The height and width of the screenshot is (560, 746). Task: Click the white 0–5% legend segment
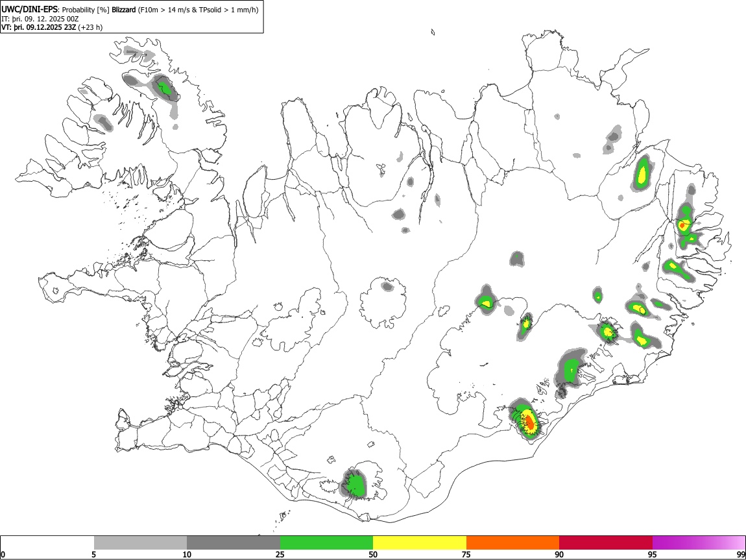pyautogui.click(x=47, y=543)
